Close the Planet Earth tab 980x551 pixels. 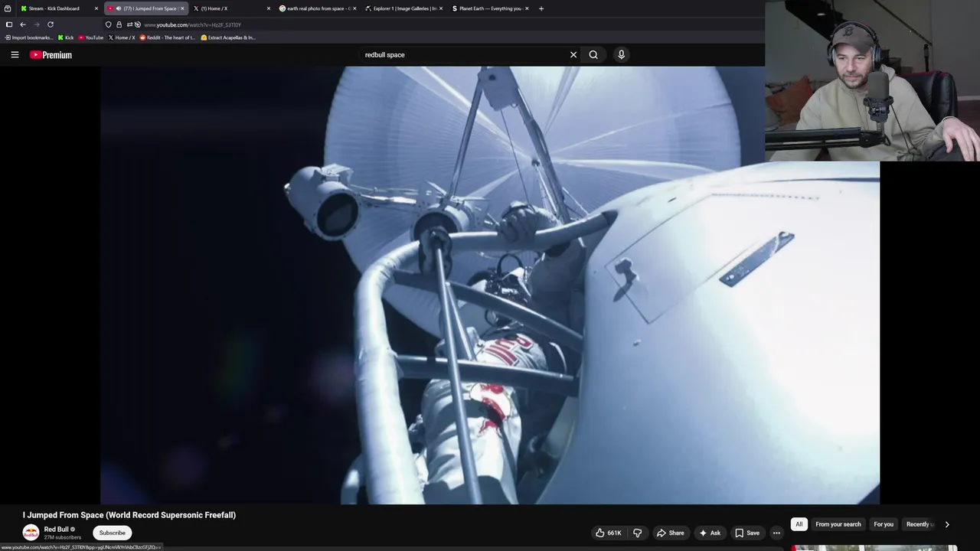(x=527, y=8)
